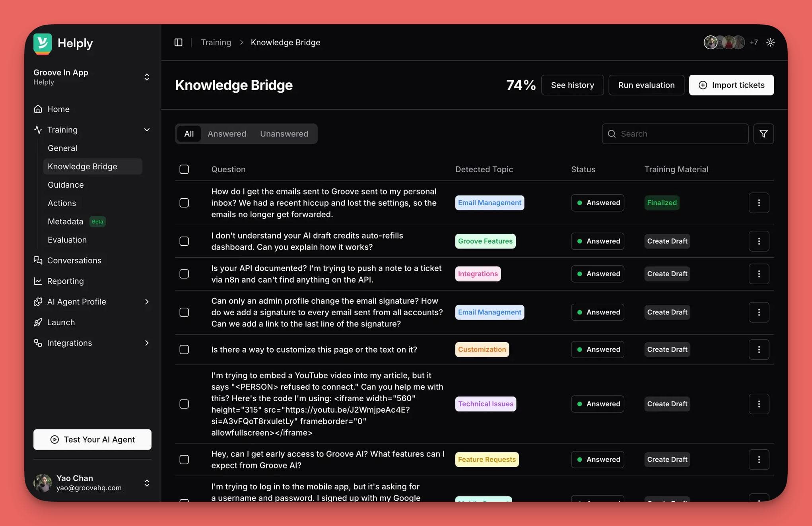812x526 pixels.
Task: Expand the Groove In App workspace switcher
Action: 147,77
